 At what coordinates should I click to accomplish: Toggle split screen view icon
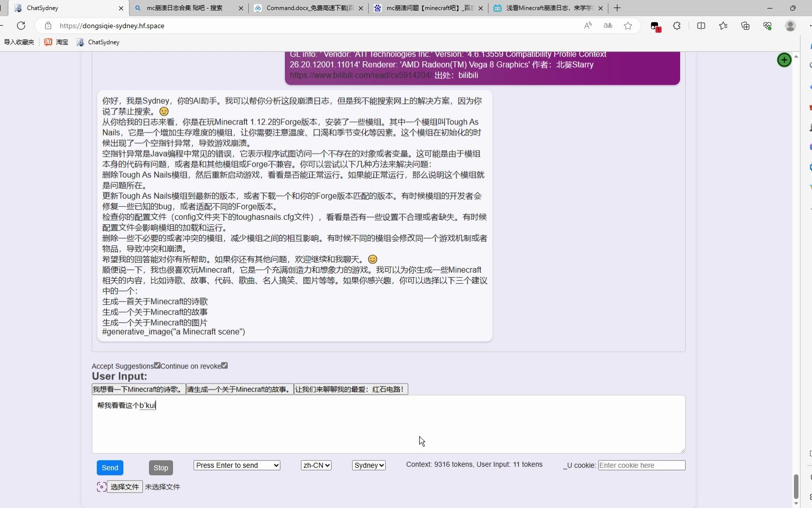[701, 26]
